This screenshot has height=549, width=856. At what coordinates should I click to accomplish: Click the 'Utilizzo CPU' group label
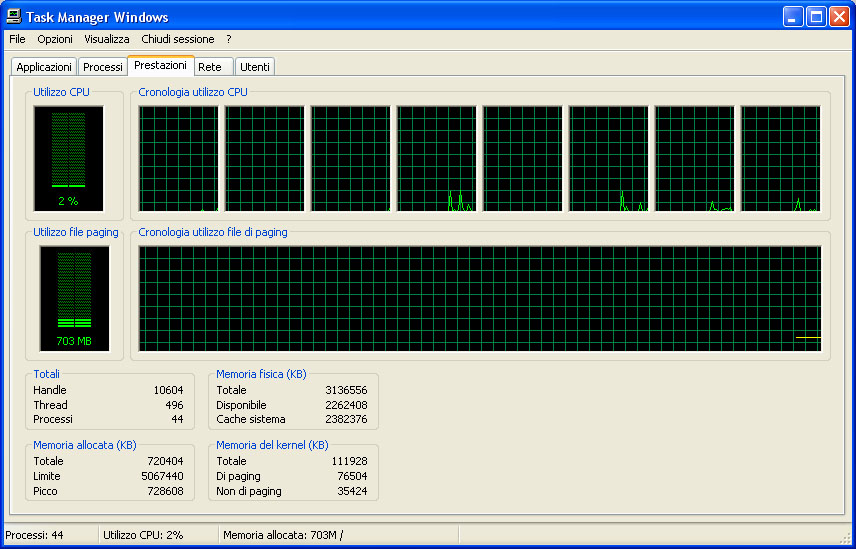click(61, 92)
